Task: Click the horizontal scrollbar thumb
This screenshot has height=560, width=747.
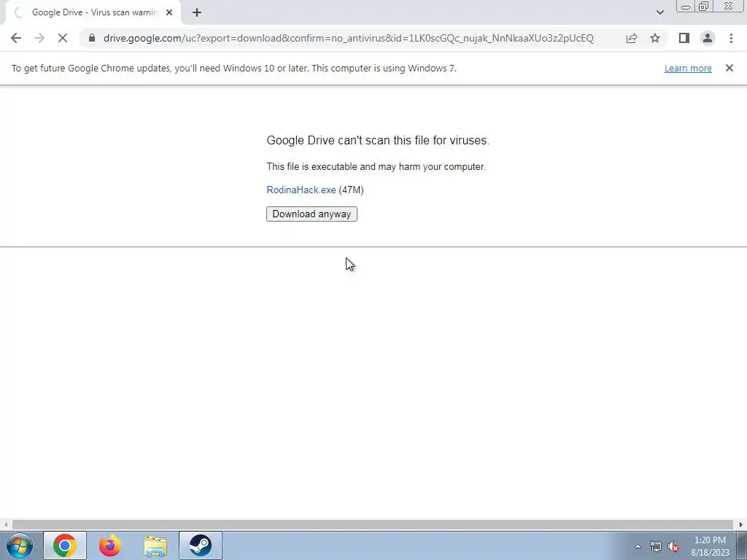Action: click(372, 525)
